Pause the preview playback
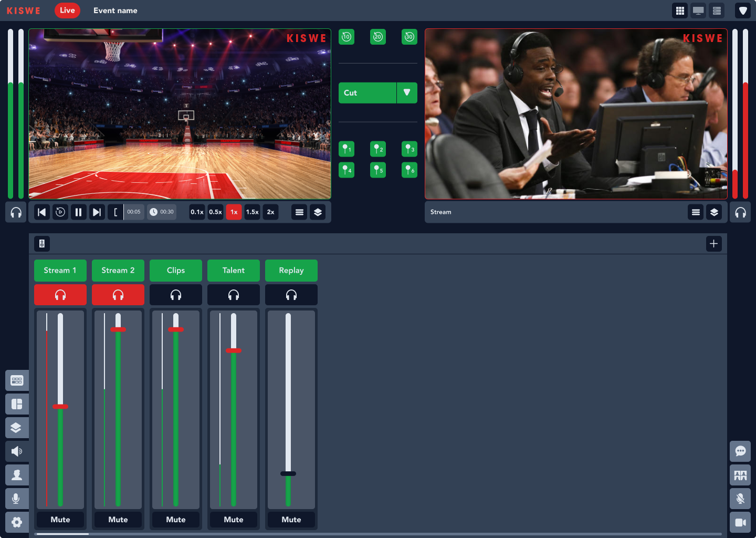756x538 pixels. tap(79, 212)
